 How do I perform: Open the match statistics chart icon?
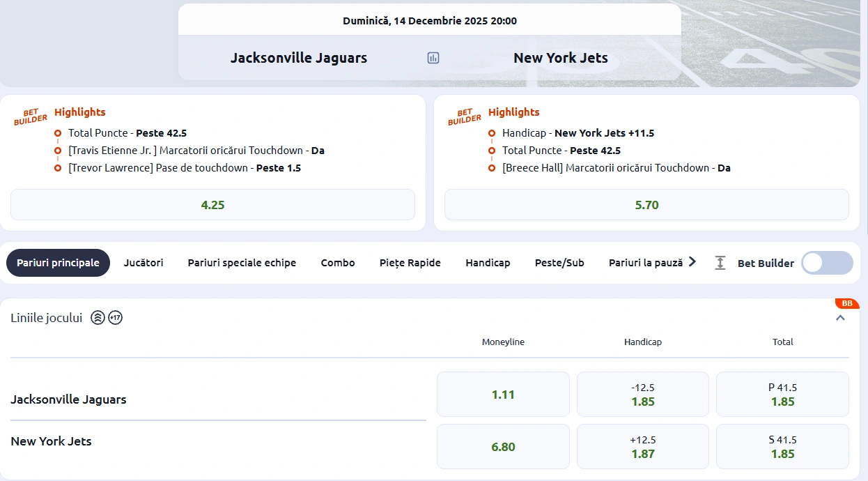point(433,58)
